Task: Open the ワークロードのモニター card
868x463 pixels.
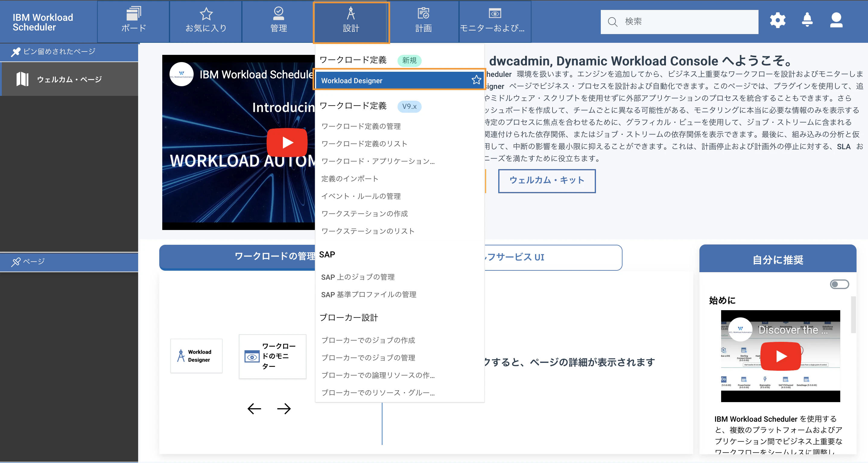Action: point(272,357)
